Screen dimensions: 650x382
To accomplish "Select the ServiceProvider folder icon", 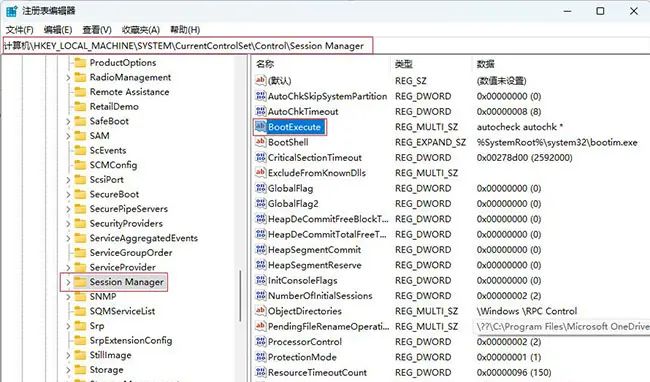I will click(x=80, y=267).
